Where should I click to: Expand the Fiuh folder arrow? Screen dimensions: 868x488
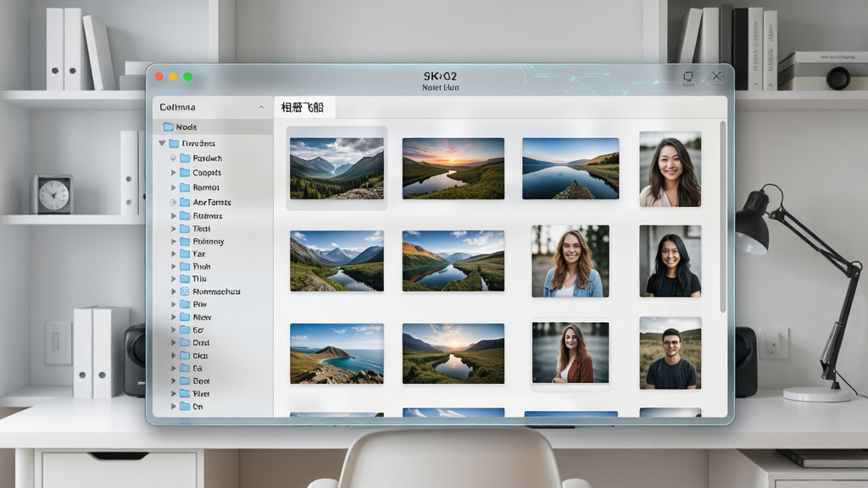click(x=173, y=266)
